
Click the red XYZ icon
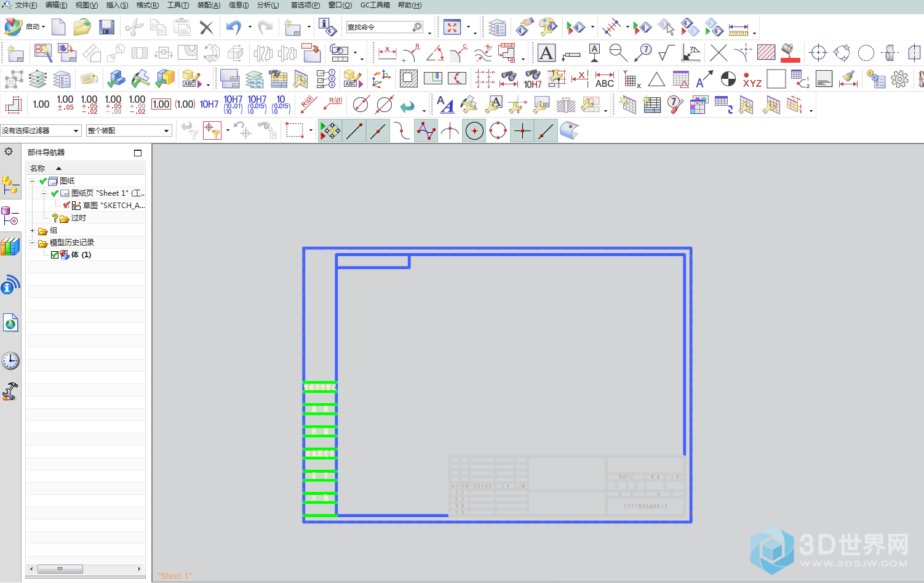click(x=752, y=79)
